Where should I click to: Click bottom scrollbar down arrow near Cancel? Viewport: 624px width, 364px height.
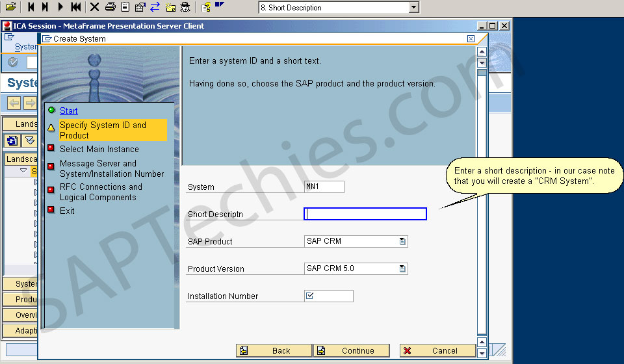point(482,353)
